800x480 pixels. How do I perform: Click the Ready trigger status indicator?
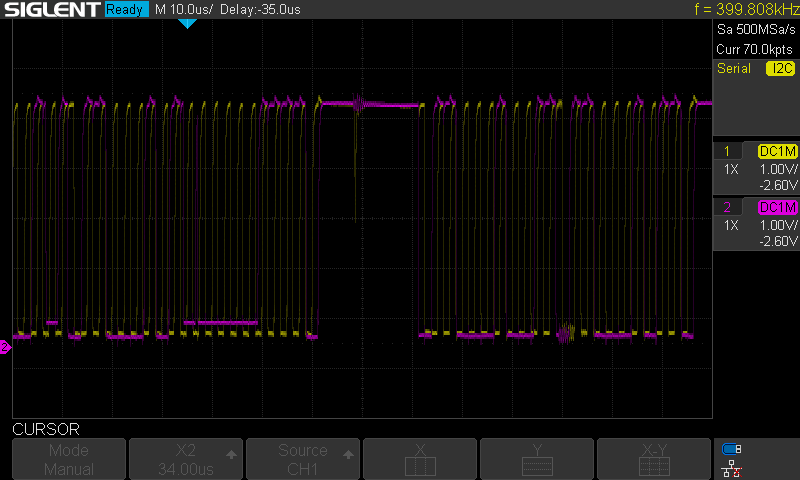click(x=126, y=9)
